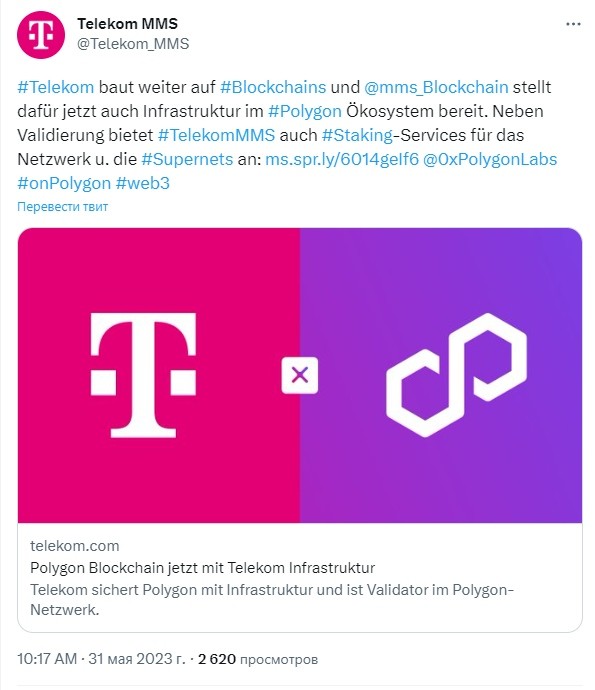Open the #Polygon hashtag
Viewport: 595px width, 690px height.
(x=305, y=111)
